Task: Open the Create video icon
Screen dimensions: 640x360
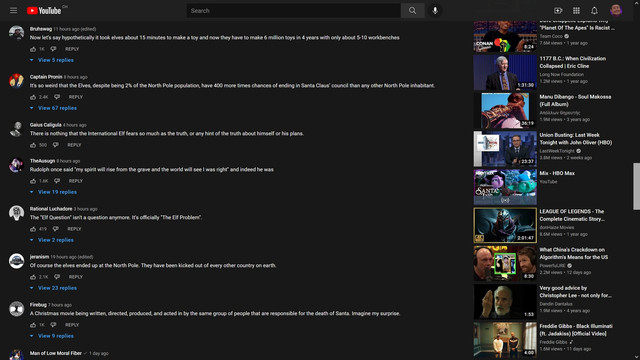Action: [558, 11]
